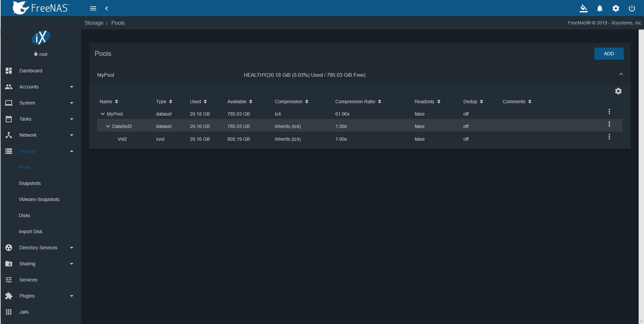644x324 pixels.
Task: Open the Snapshots page from the sidebar
Action: click(30, 183)
